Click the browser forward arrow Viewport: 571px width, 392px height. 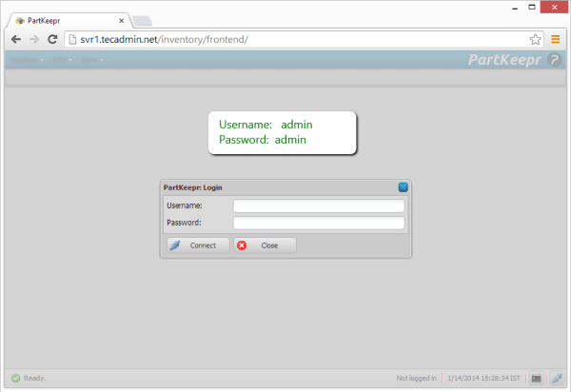(34, 40)
